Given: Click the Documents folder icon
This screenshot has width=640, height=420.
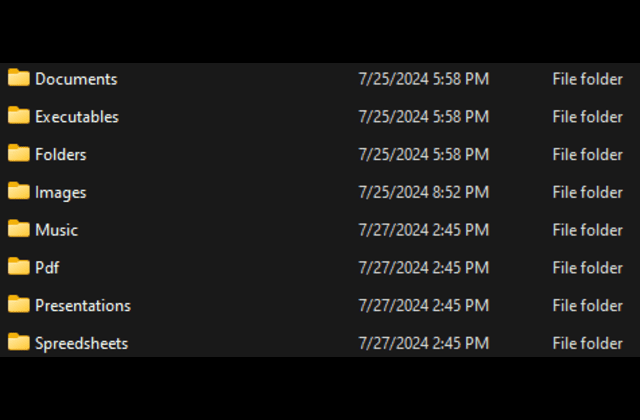Looking at the screenshot, I should (x=18, y=78).
